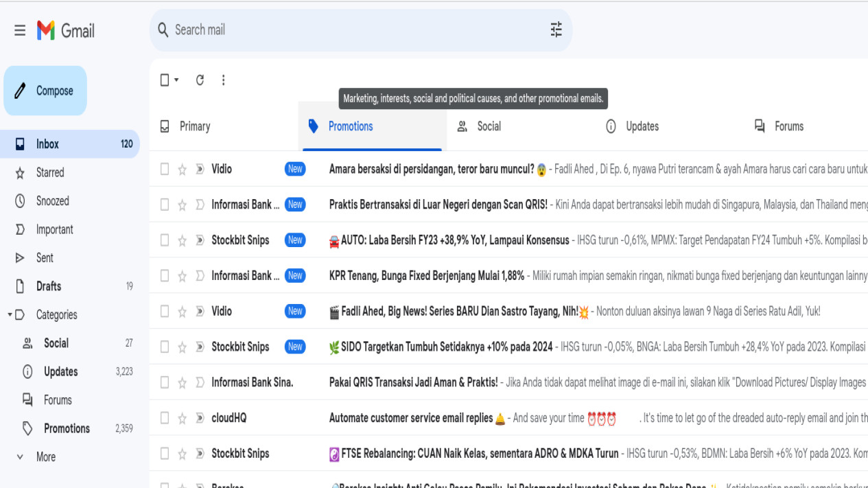Click the Drafts page icon
The height and width of the screenshot is (488, 868).
[x=20, y=286]
